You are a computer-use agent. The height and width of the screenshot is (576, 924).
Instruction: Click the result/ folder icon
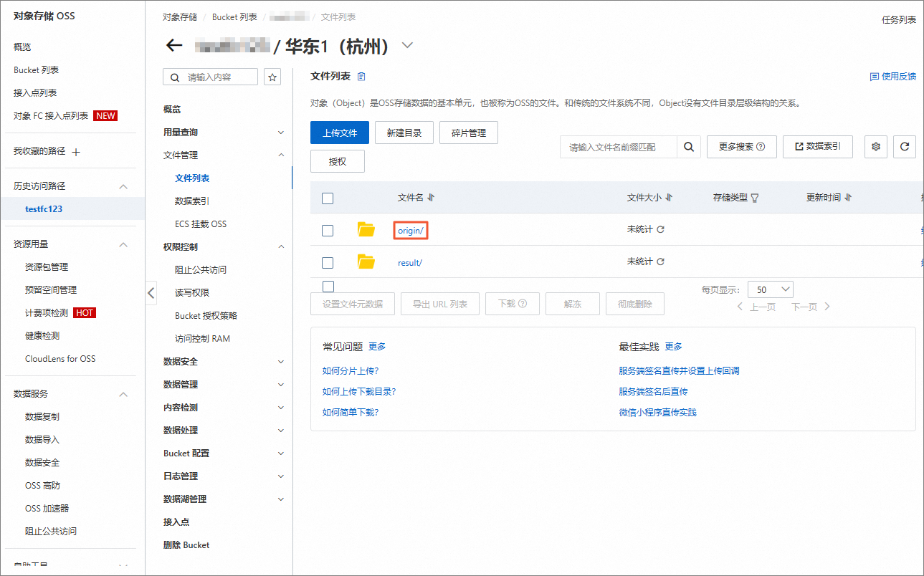coord(366,261)
